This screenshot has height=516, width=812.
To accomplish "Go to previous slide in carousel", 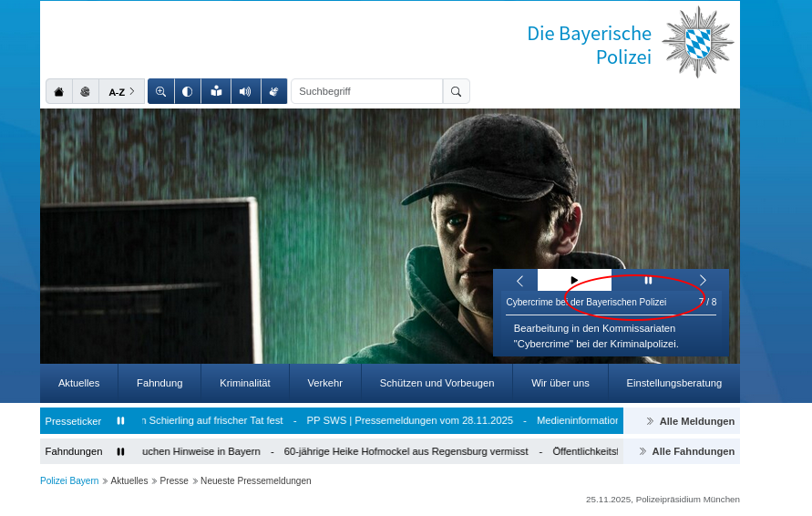I will [519, 280].
